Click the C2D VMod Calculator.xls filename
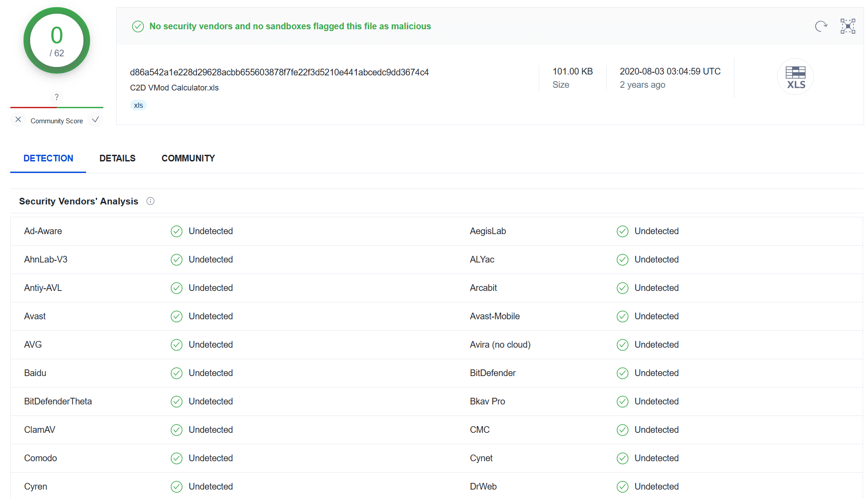The image size is (868, 498). (174, 88)
